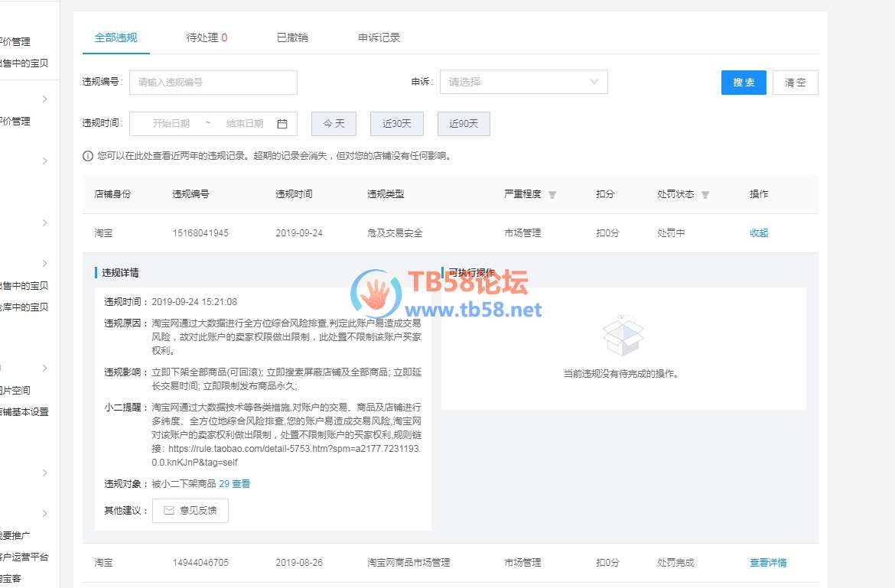This screenshot has width=895, height=588.
Task: Click the info icon before 您可以在此处查看 notice
Action: point(88,156)
